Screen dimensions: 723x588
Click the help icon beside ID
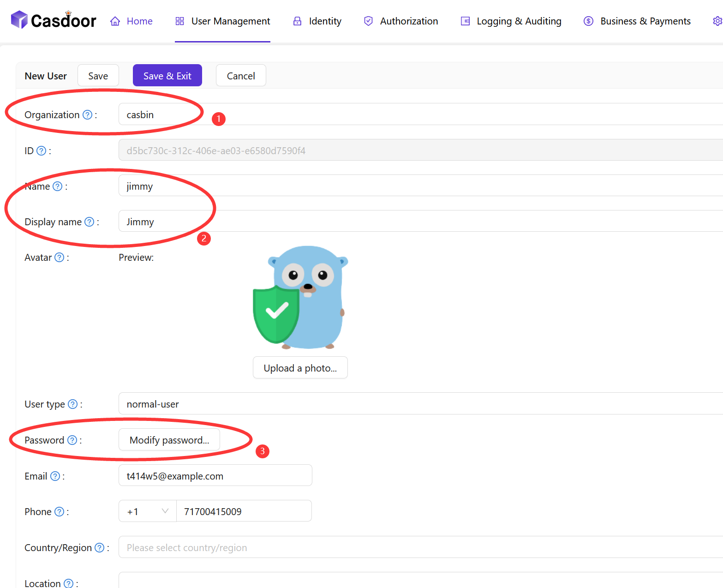[x=41, y=151]
